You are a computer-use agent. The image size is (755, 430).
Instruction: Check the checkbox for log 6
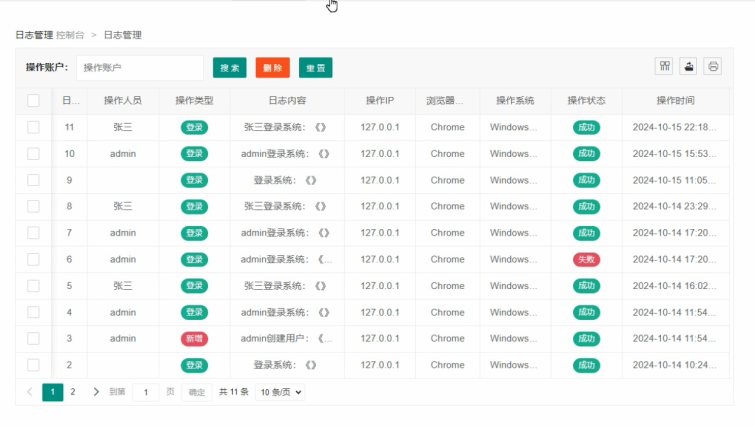tap(33, 260)
